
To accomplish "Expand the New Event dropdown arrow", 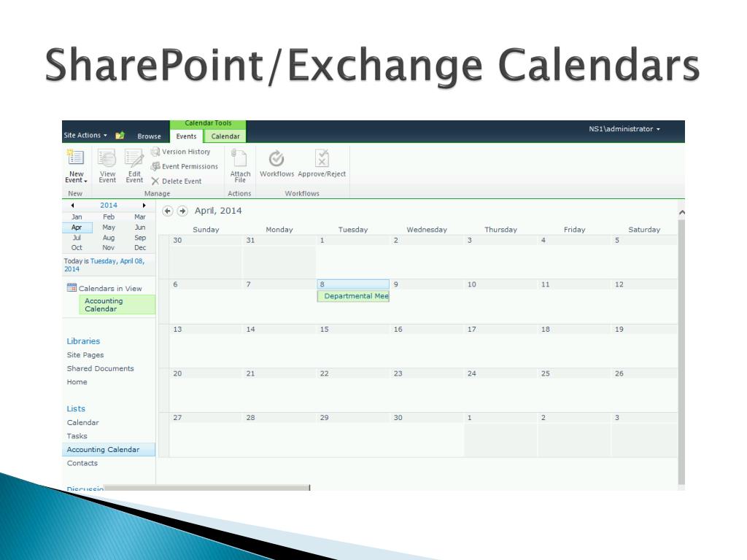I will coord(86,182).
